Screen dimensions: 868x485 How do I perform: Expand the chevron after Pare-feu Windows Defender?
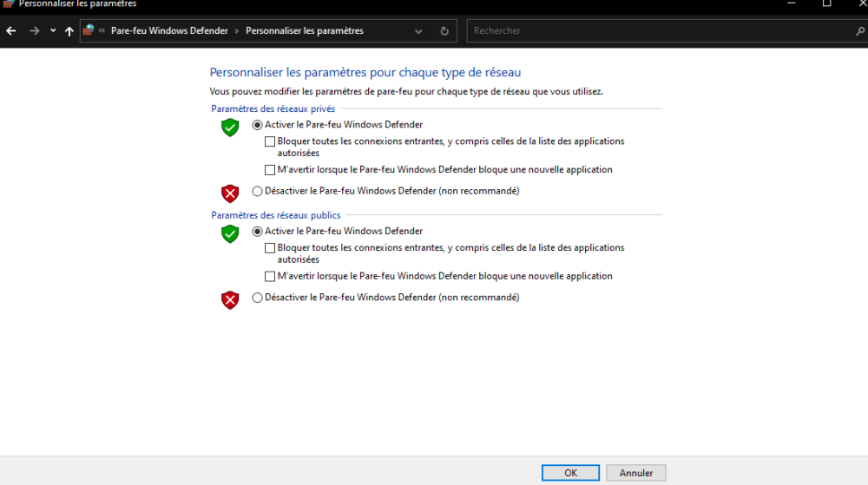coord(236,31)
